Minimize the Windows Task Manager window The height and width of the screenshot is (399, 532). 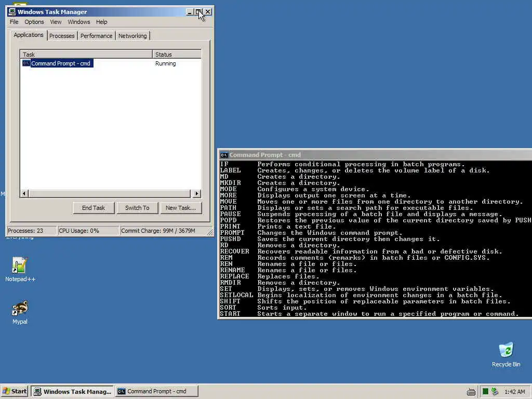tap(190, 12)
